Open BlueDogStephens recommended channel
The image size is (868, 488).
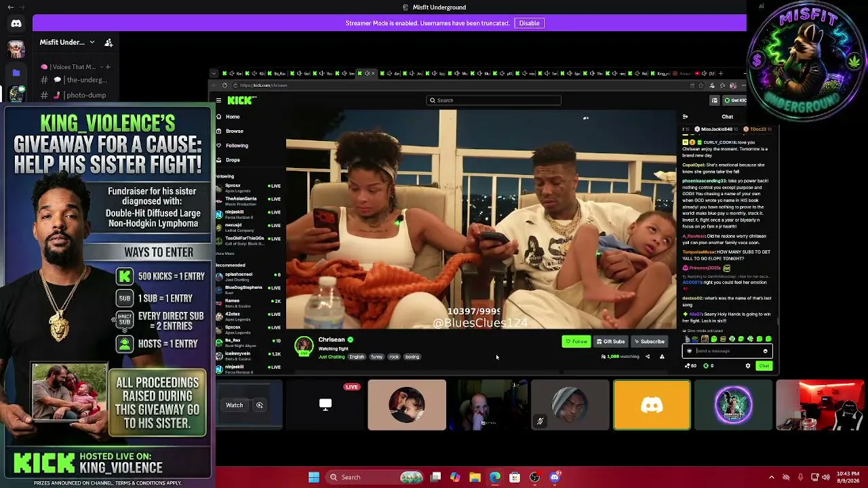point(248,289)
